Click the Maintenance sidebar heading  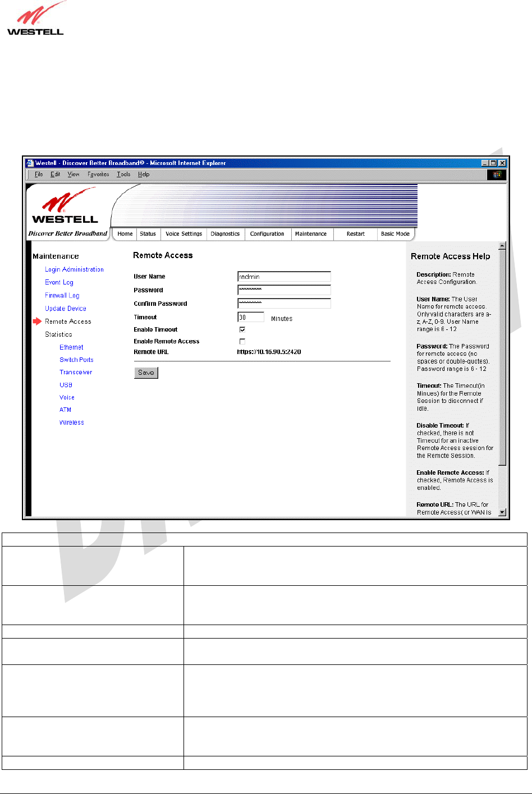coord(56,256)
